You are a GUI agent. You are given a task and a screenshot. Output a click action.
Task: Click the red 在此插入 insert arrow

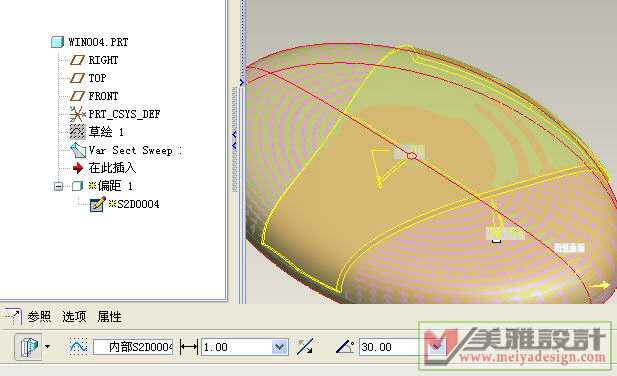click(x=78, y=168)
